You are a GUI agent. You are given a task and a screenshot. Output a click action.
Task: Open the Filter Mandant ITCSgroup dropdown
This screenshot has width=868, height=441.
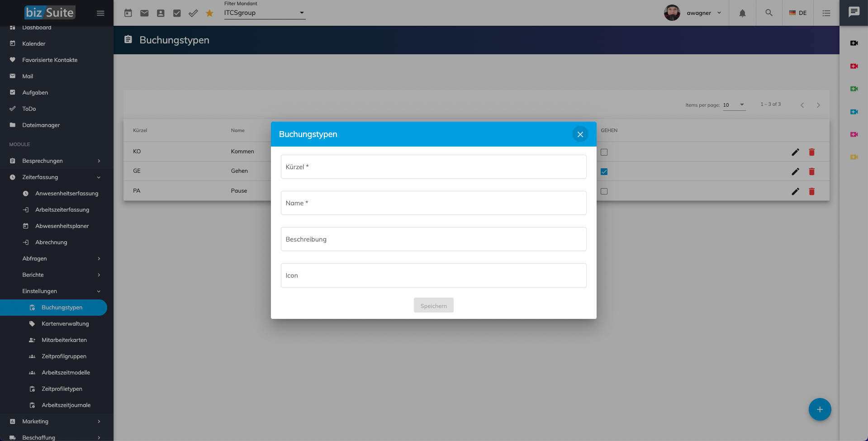(x=265, y=13)
